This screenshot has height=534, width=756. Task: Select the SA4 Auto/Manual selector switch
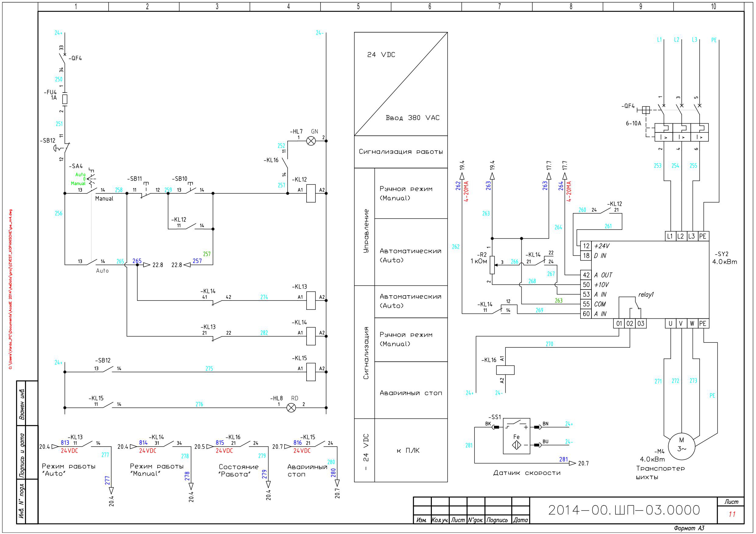[89, 184]
